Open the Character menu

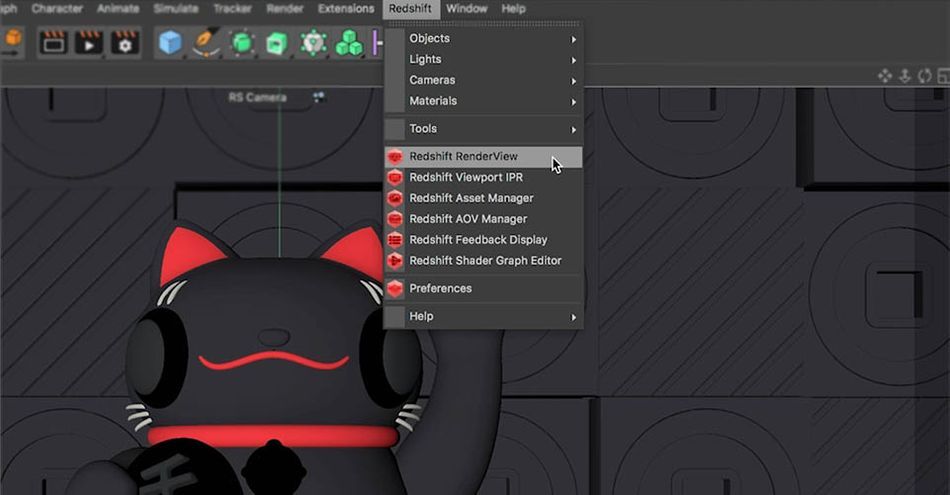point(57,9)
